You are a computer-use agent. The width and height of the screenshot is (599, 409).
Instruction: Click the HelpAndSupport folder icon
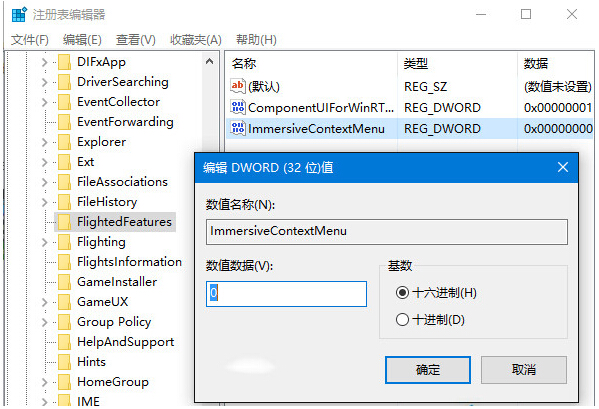[x=64, y=342]
